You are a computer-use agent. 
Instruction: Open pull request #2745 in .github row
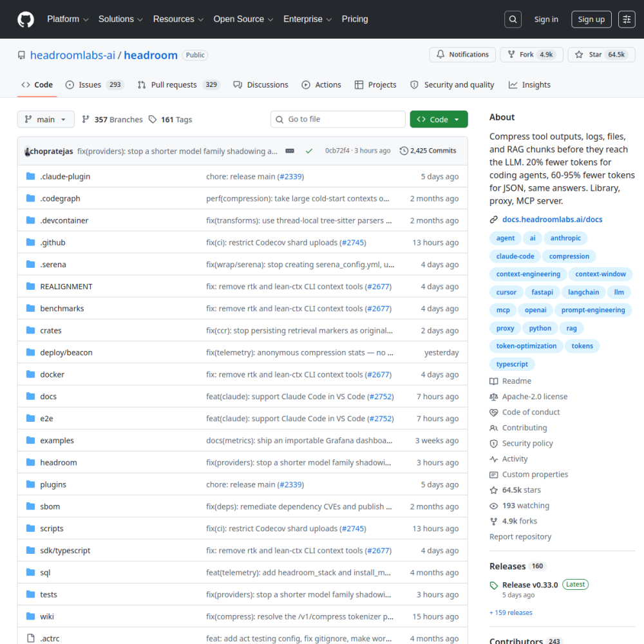click(353, 243)
